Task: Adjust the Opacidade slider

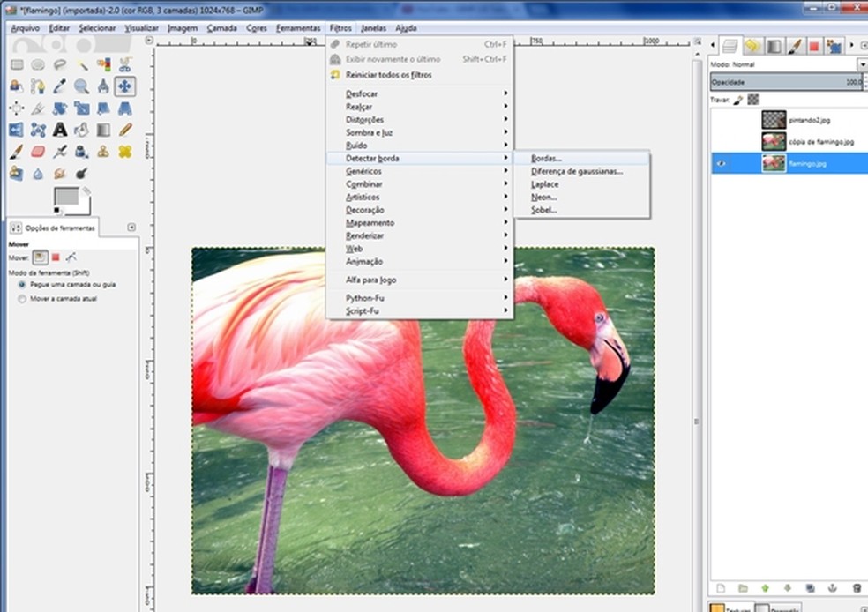Action: (785, 82)
